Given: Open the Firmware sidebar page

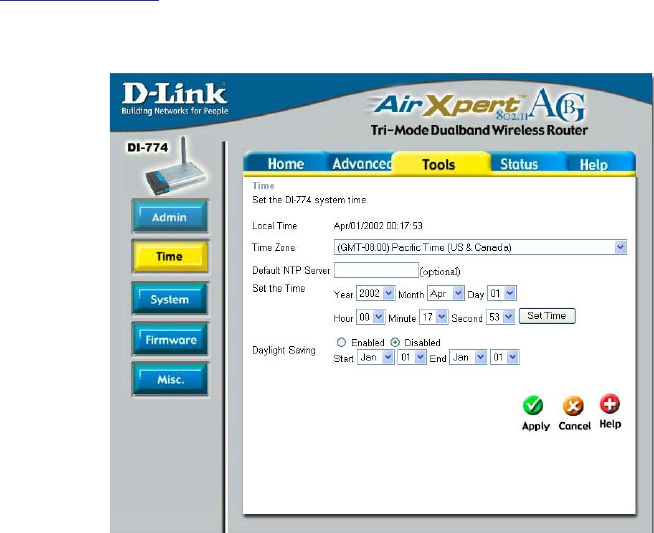Looking at the screenshot, I should click(170, 339).
